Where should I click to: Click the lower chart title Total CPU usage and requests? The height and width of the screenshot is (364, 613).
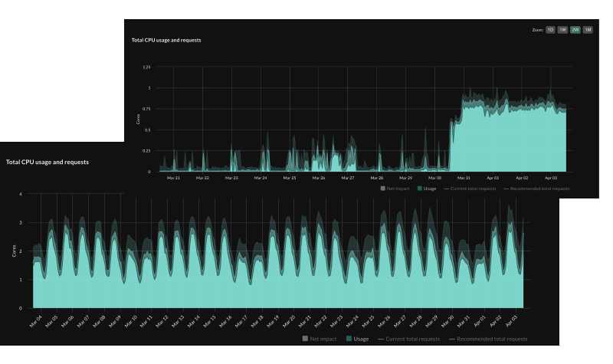point(48,162)
